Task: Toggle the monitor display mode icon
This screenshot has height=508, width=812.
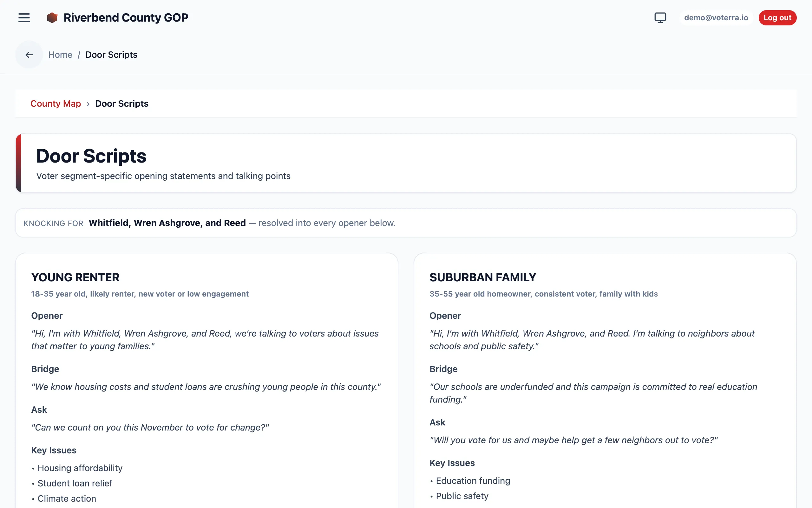Action: click(660, 18)
